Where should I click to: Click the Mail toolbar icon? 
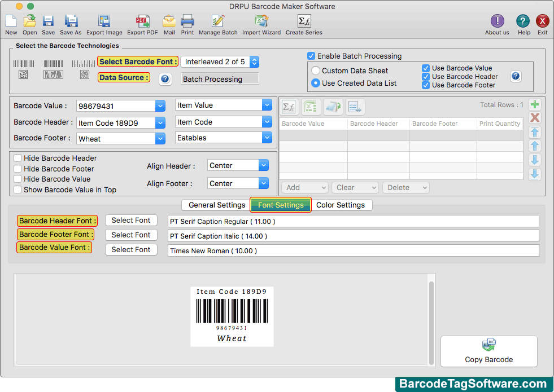coord(169,21)
